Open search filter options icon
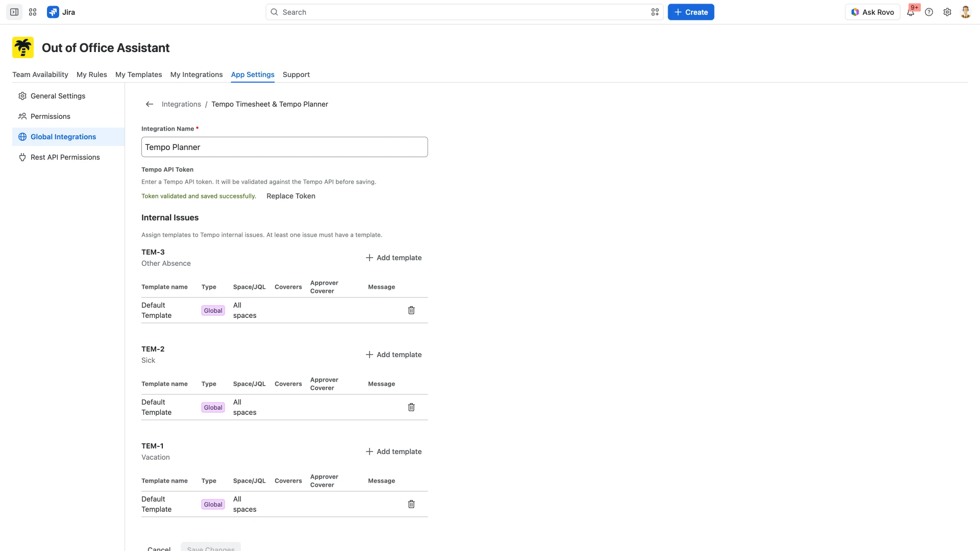This screenshot has height=551, width=980. point(655,12)
